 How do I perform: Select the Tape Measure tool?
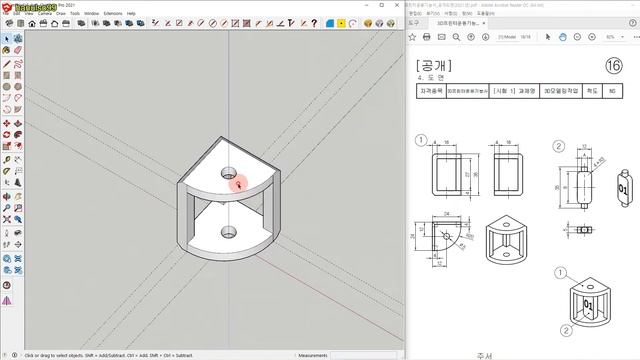pyautogui.click(x=7, y=160)
